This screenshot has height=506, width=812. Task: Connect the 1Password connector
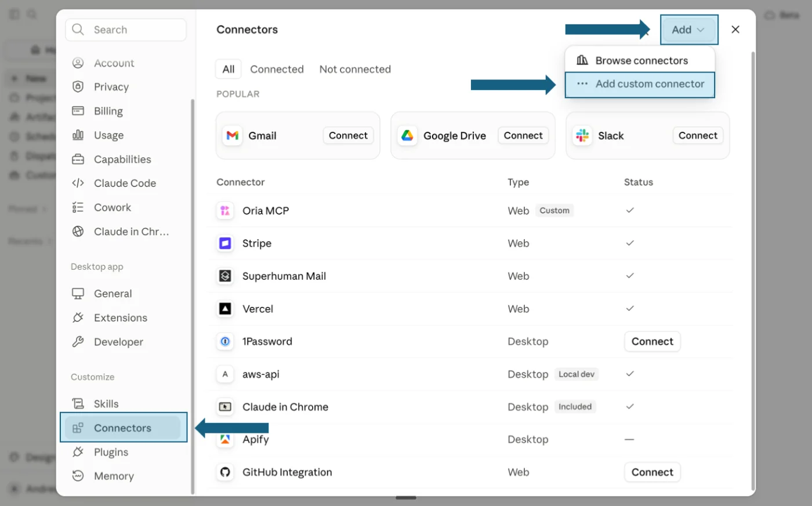[652, 341]
